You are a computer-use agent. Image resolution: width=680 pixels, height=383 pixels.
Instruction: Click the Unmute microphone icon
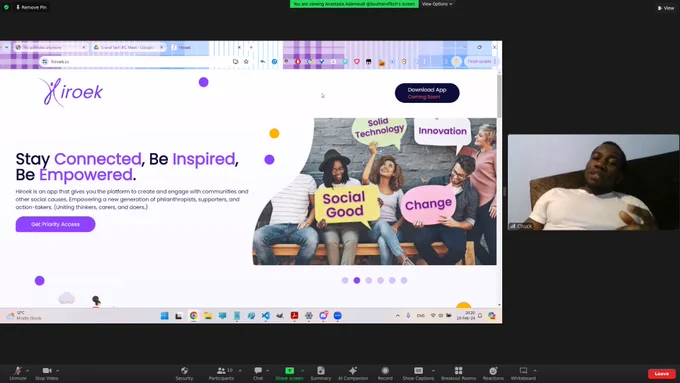pyautogui.click(x=18, y=370)
